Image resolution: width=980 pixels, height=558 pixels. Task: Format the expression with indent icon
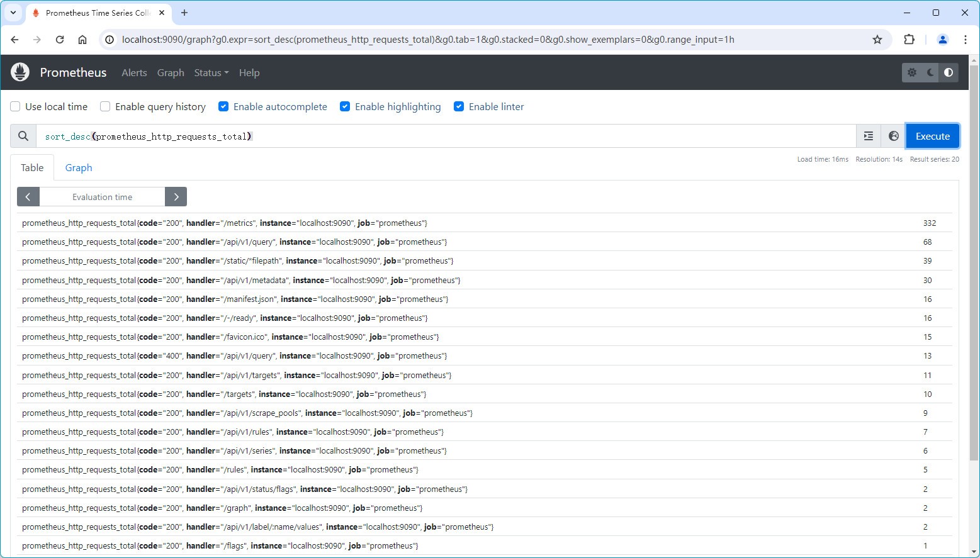869,136
